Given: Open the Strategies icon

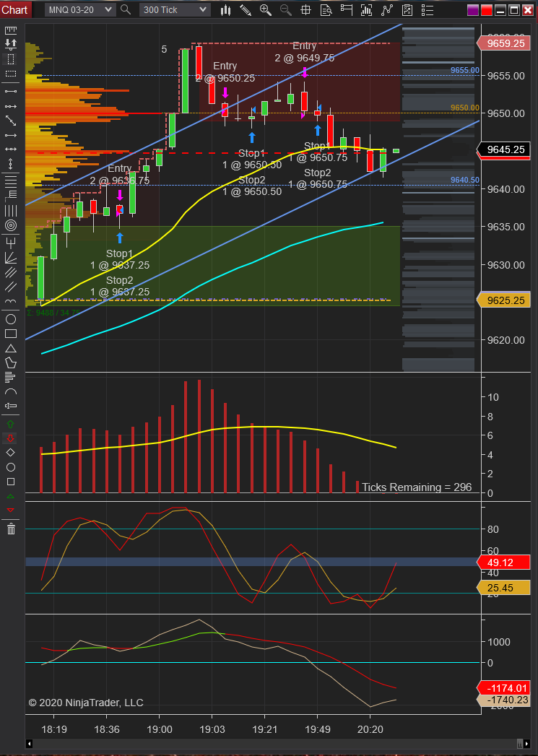Looking at the screenshot, I should [x=386, y=9].
